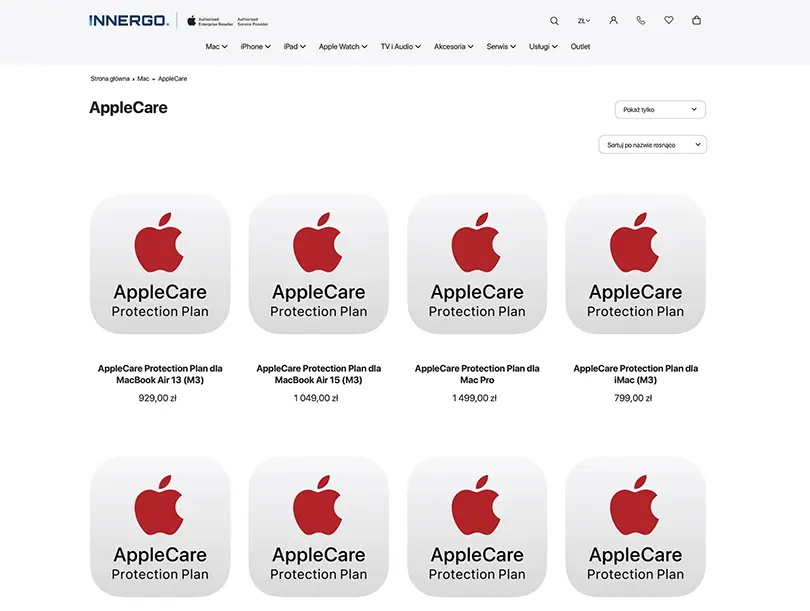The width and height of the screenshot is (810, 611).
Task: Open the AppleCare Protection Plan iMac M3 link
Action: point(636,374)
